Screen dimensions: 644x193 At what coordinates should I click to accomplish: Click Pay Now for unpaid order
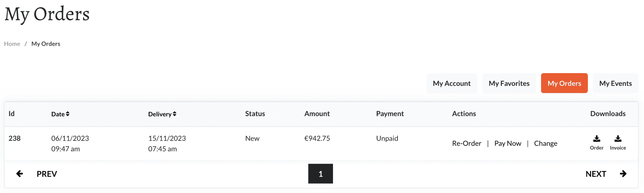click(x=508, y=143)
